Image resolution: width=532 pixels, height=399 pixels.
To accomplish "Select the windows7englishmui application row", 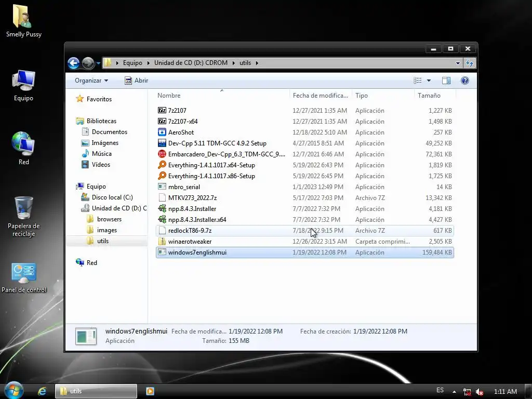I will tap(304, 252).
